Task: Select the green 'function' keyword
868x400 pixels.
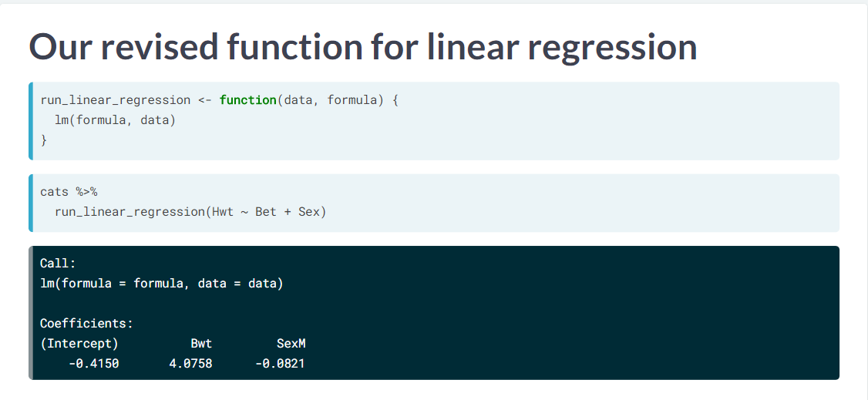Action: coord(248,100)
